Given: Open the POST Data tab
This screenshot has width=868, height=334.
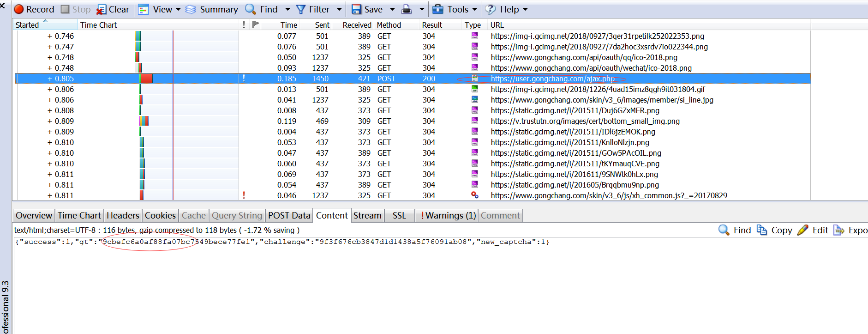Looking at the screenshot, I should click(x=289, y=215).
